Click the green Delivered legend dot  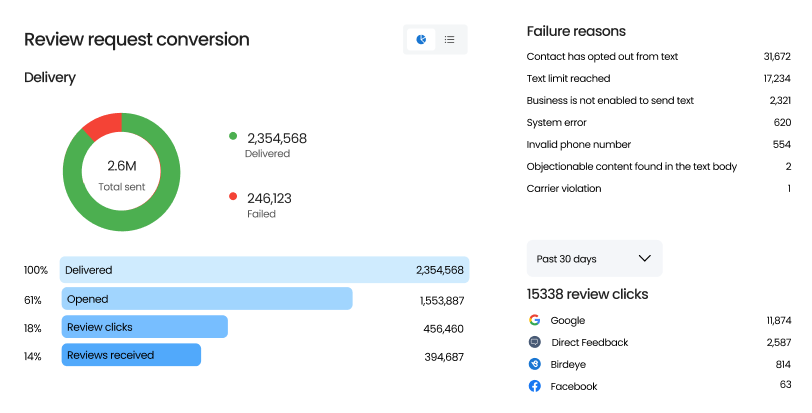[233, 136]
